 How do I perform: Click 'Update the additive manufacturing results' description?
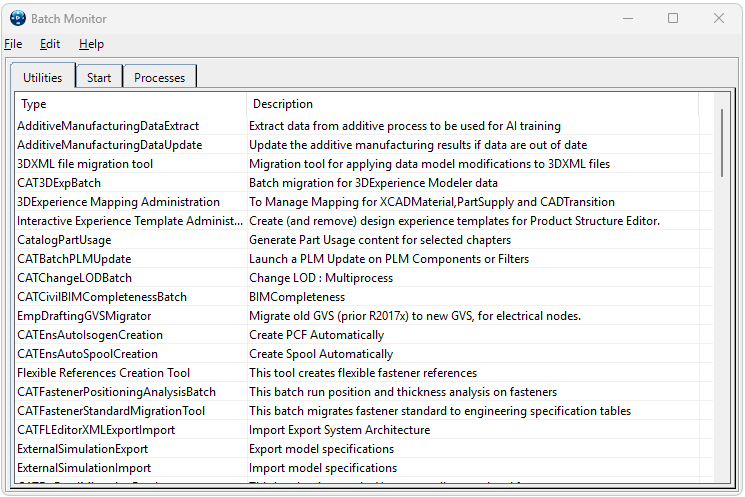point(418,145)
